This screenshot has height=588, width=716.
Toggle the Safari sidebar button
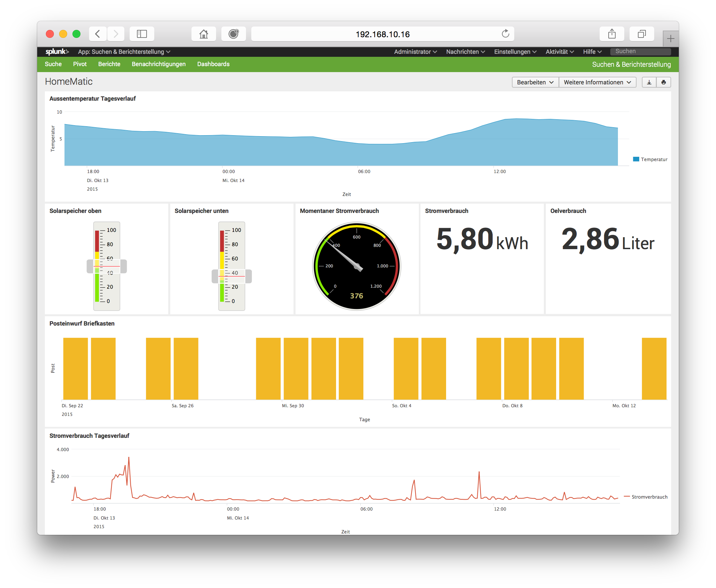point(142,34)
